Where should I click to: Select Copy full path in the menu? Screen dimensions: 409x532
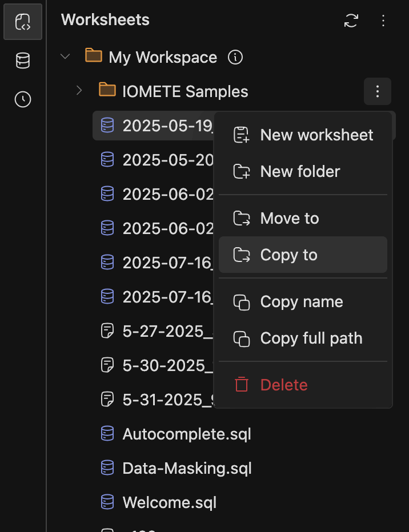(311, 338)
